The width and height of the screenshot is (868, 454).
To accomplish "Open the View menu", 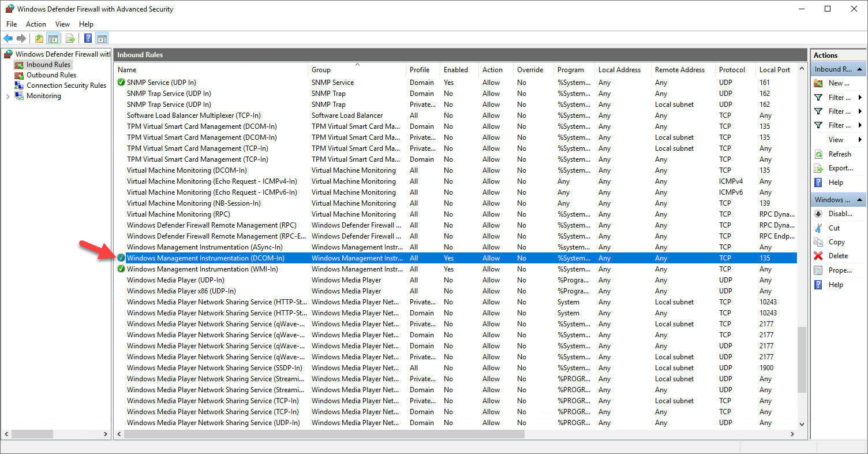I will 62,24.
